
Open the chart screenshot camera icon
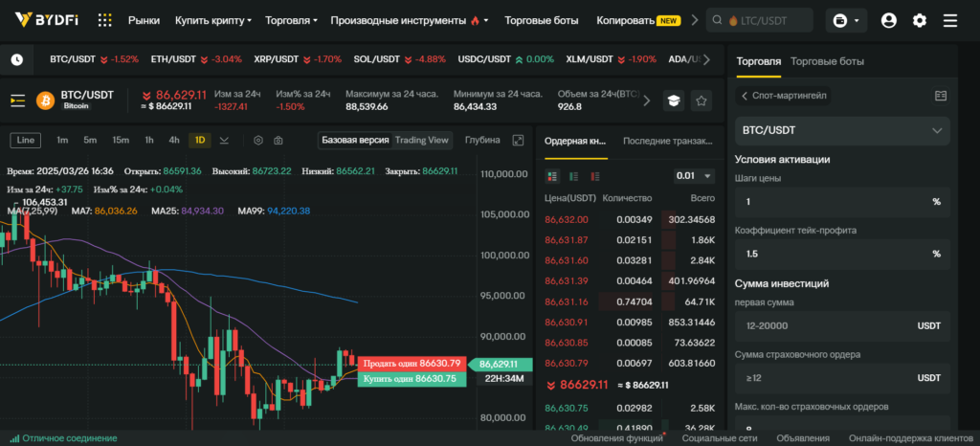pyautogui.click(x=278, y=141)
